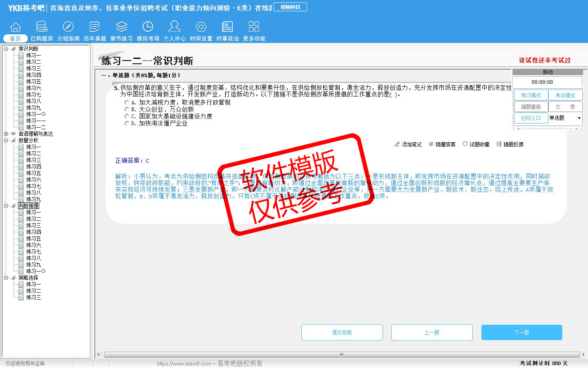588x368 pixels.
Task: Open 练习二 under 策略选择
Action: click(x=33, y=291)
